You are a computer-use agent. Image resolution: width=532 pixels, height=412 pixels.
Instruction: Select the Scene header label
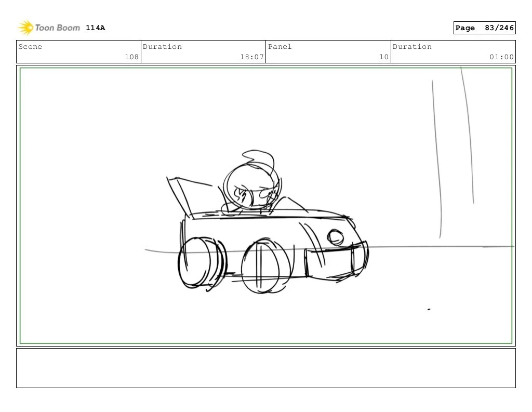click(x=30, y=46)
